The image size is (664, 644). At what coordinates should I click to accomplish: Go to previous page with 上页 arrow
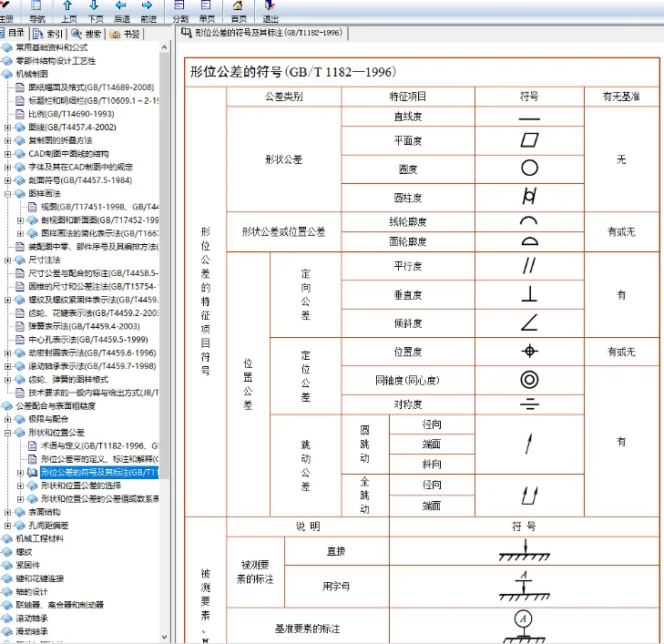pos(67,6)
